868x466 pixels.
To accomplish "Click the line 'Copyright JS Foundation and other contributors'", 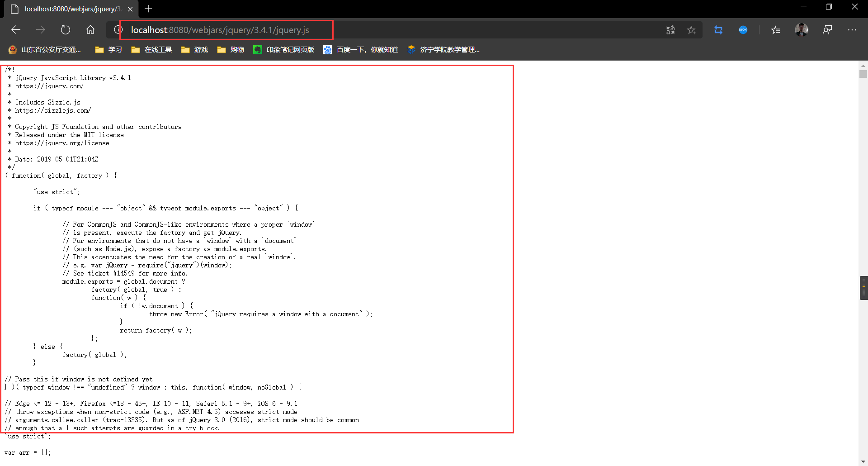I will pos(98,127).
